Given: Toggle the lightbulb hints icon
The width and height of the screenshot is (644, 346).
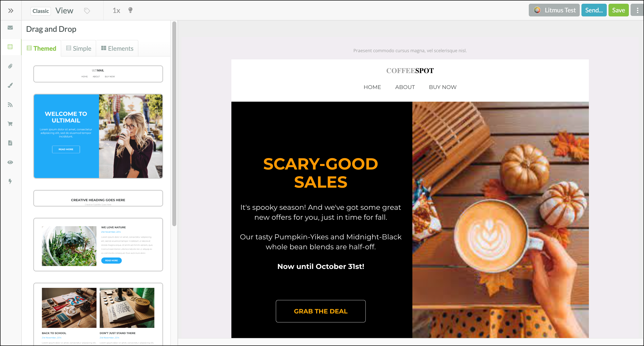Looking at the screenshot, I should 130,10.
